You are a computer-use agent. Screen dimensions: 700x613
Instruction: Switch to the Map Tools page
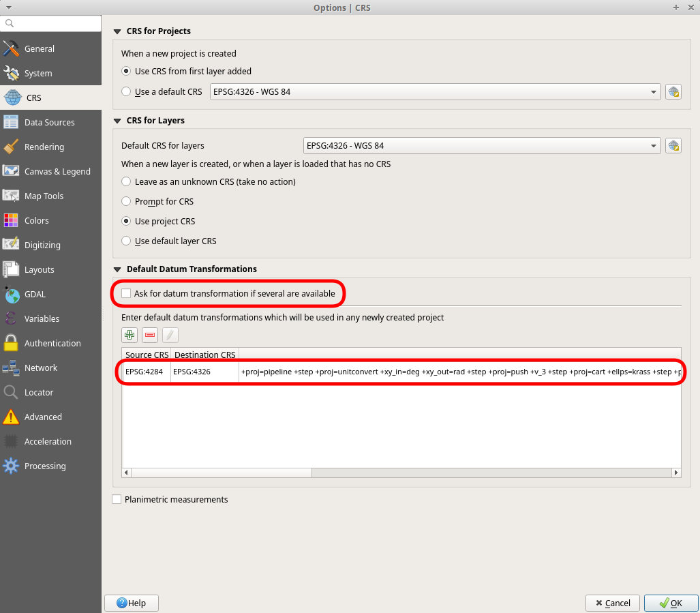click(50, 196)
